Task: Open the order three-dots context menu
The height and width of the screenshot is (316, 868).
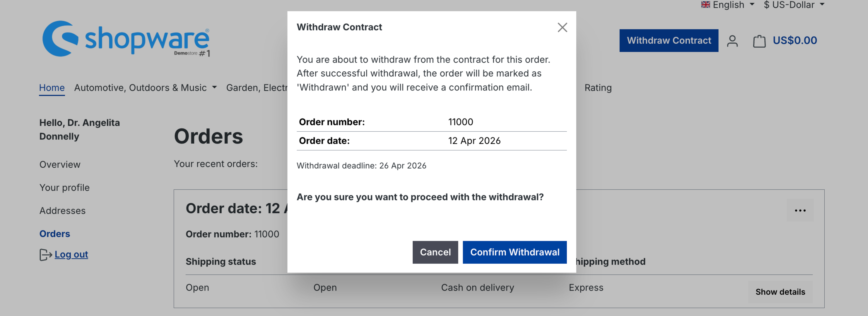Action: click(x=799, y=210)
